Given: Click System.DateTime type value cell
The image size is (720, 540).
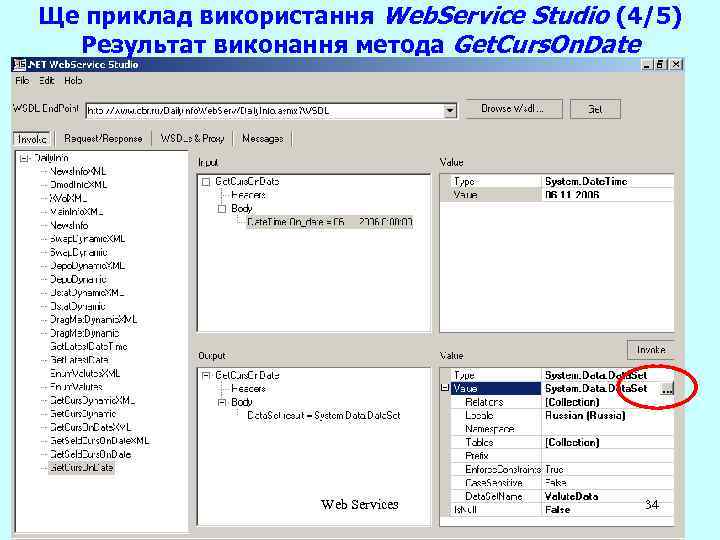Looking at the screenshot, I should [x=608, y=182].
